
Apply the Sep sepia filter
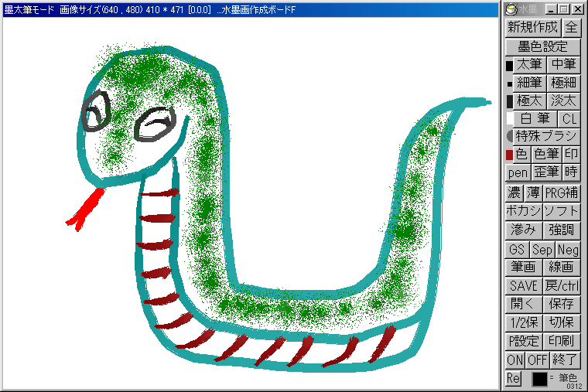542,250
